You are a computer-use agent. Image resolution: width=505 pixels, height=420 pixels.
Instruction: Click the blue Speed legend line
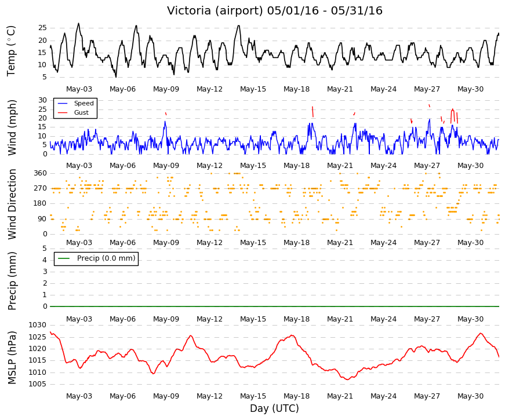[x=63, y=103]
